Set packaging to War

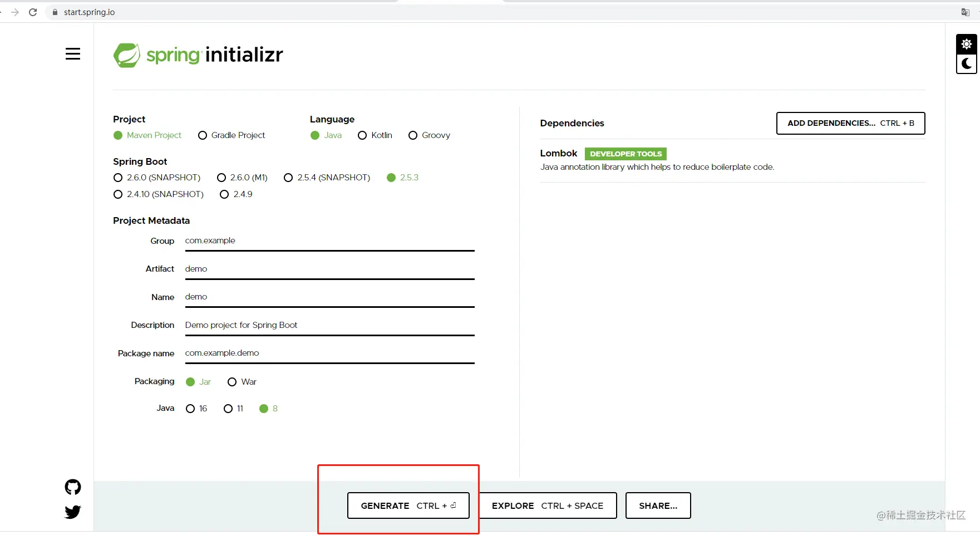pos(242,382)
